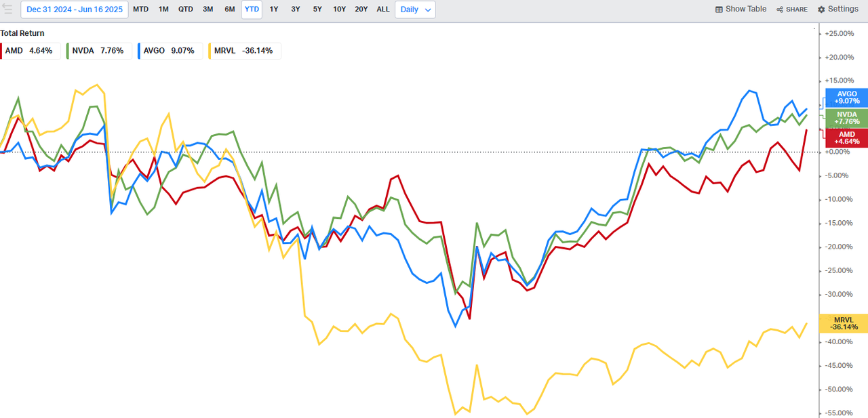Open chart Settings gear
The image size is (868, 418).
(x=821, y=9)
